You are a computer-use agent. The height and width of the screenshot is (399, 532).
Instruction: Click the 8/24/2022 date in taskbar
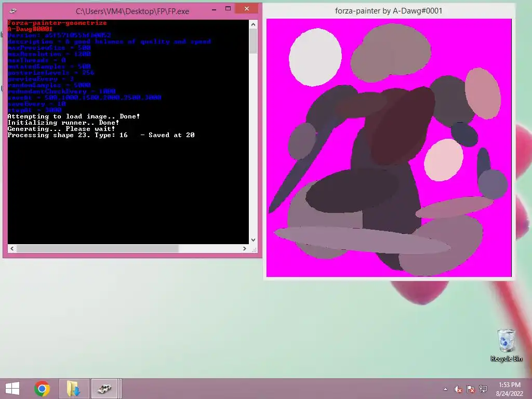click(509, 394)
